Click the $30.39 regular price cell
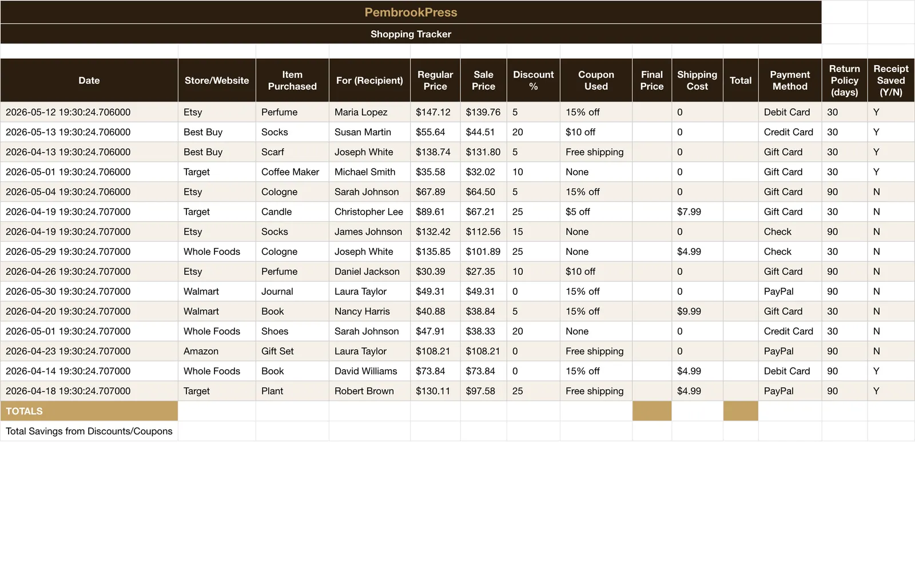 point(435,271)
